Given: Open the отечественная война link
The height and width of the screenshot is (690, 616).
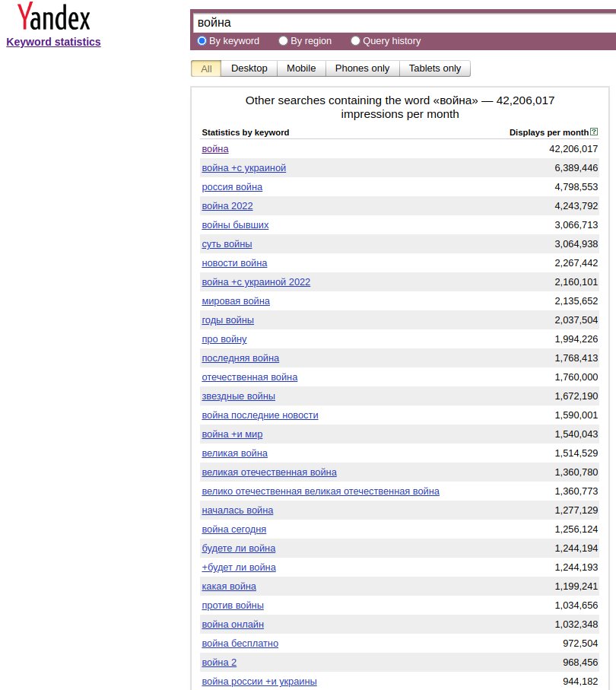Looking at the screenshot, I should [x=249, y=377].
